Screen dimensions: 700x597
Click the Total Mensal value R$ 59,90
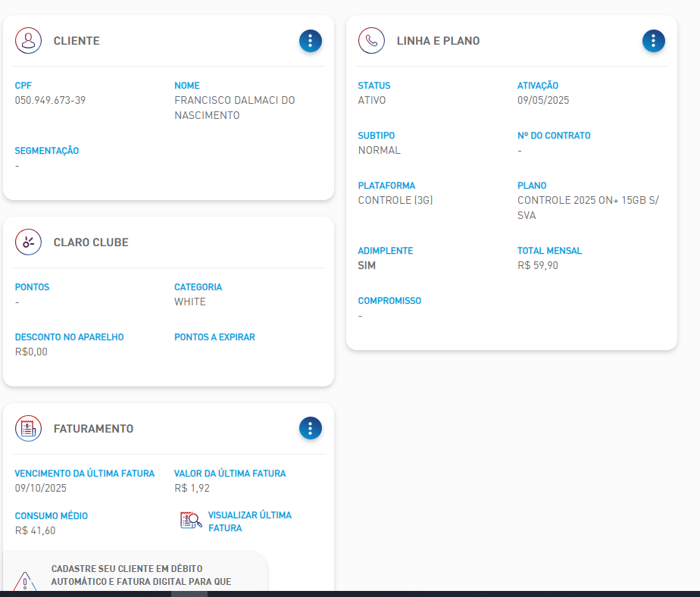tap(537, 265)
